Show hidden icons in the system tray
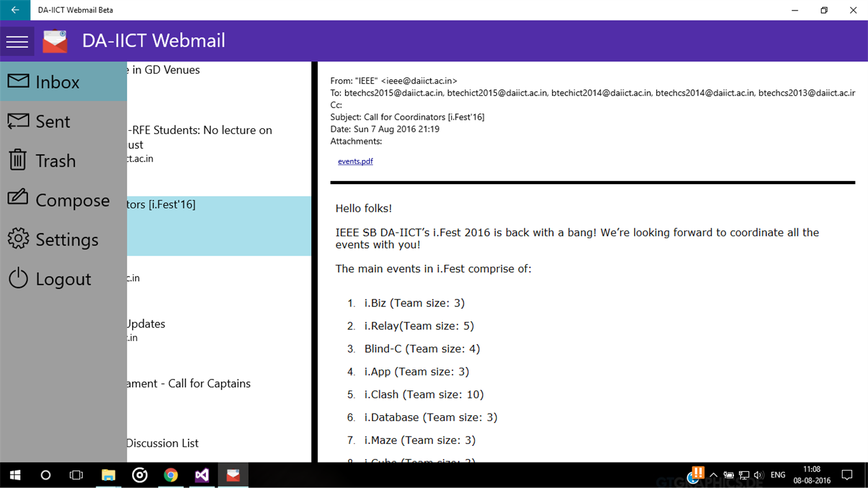 click(714, 475)
